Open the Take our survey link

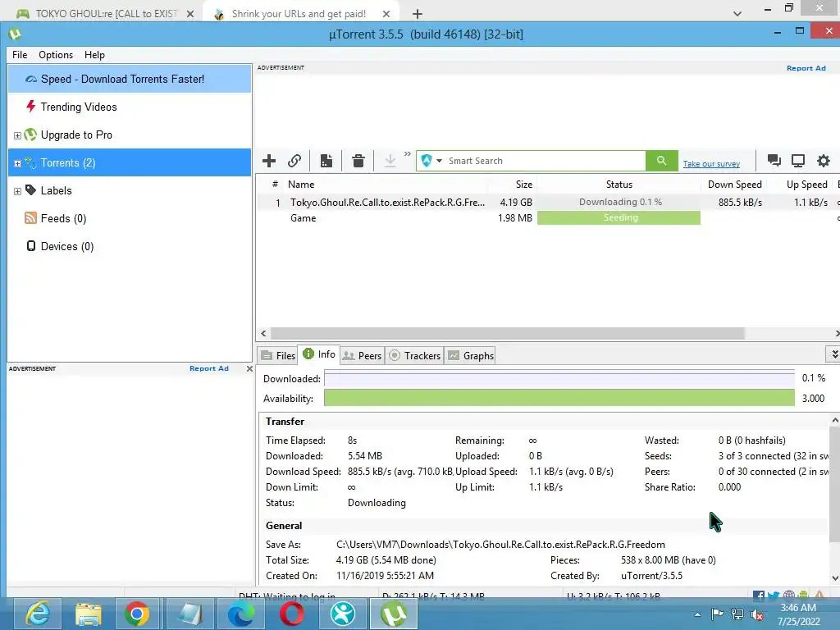(711, 164)
